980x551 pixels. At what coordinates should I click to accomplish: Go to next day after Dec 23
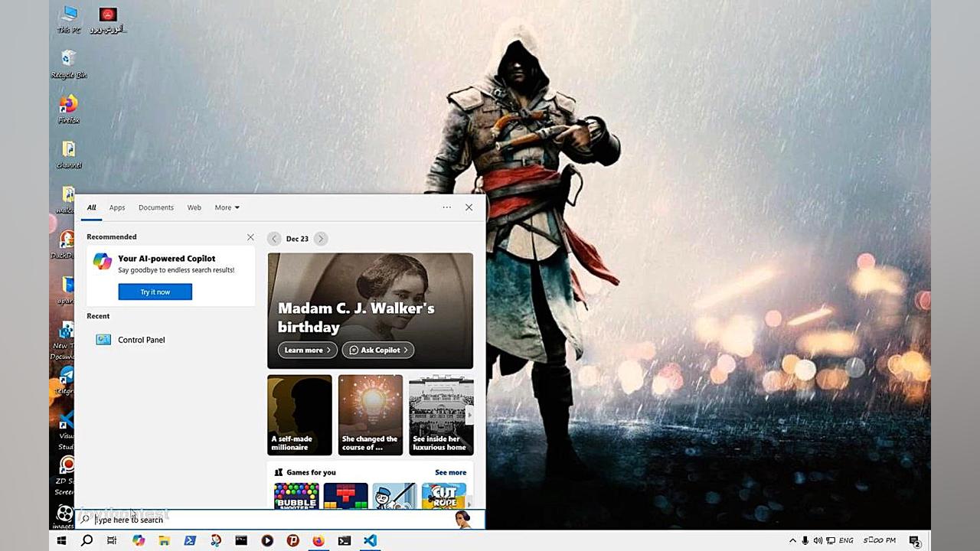tap(321, 239)
